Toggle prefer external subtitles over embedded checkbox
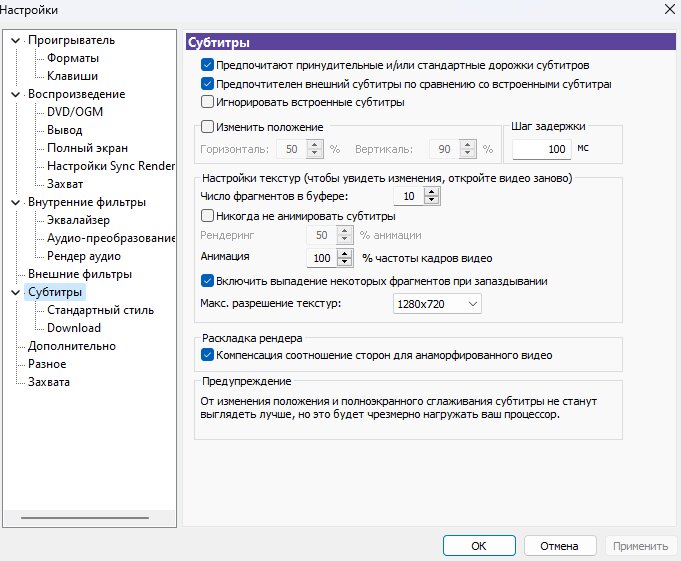Viewport: 681px width, 561px height. point(207,83)
